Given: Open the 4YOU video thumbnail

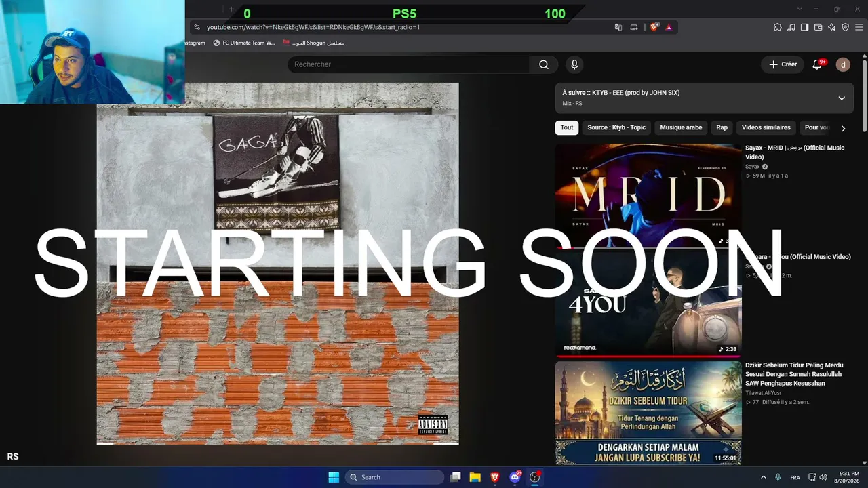Looking at the screenshot, I should point(648,304).
